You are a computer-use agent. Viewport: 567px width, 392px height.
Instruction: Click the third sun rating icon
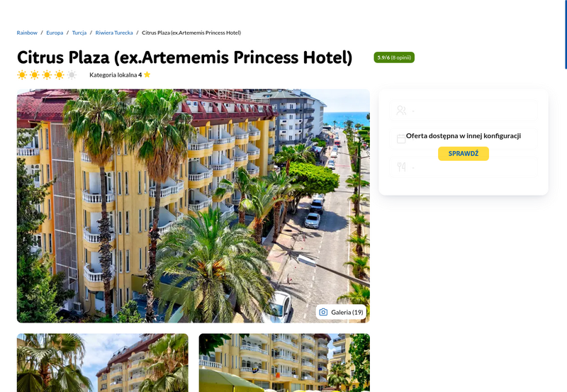coord(47,75)
